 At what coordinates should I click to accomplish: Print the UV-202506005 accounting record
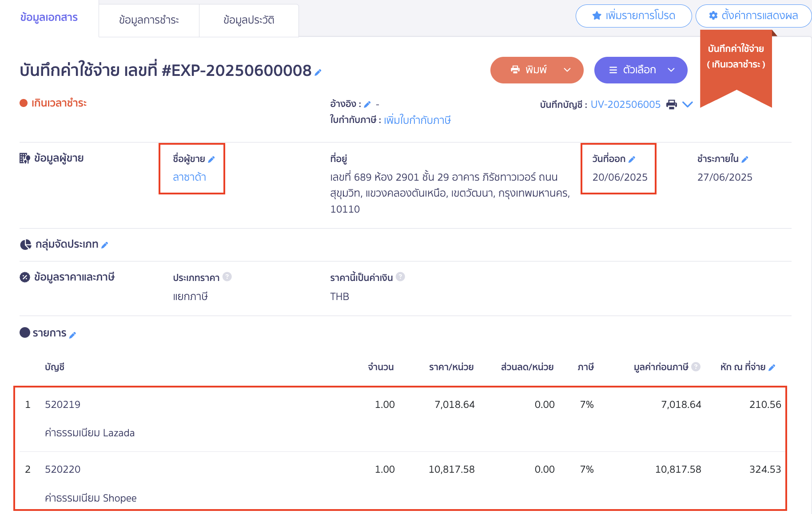click(672, 104)
